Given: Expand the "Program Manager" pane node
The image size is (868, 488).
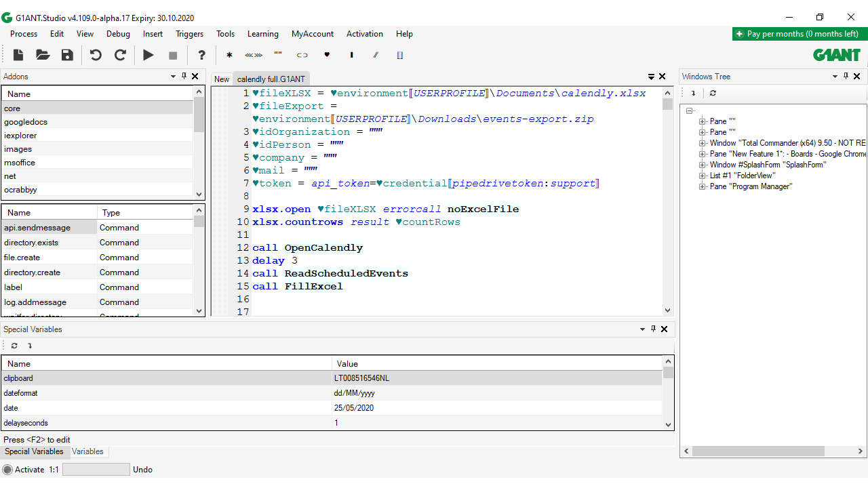Looking at the screenshot, I should [703, 186].
